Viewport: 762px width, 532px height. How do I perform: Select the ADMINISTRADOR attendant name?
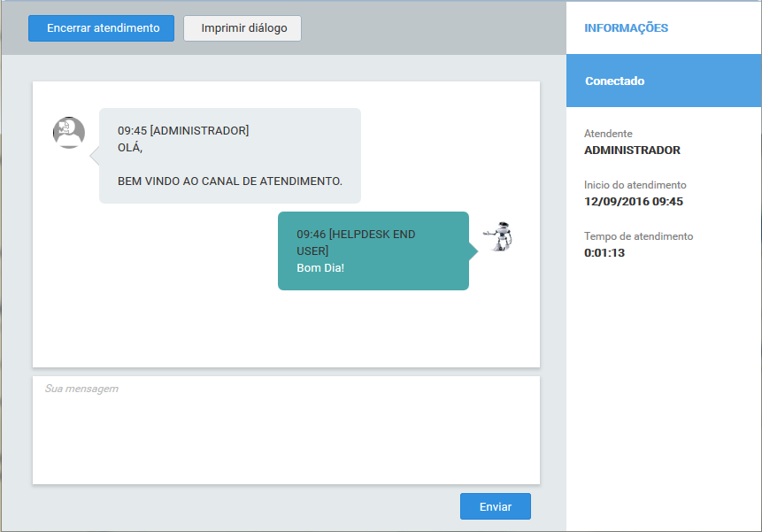click(629, 150)
